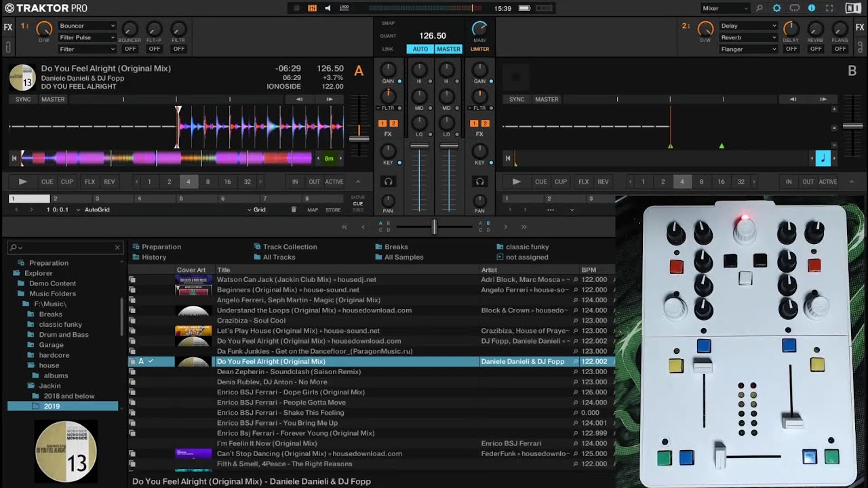
Task: Toggle FX unit 2 assign on deck B
Action: 485,123
